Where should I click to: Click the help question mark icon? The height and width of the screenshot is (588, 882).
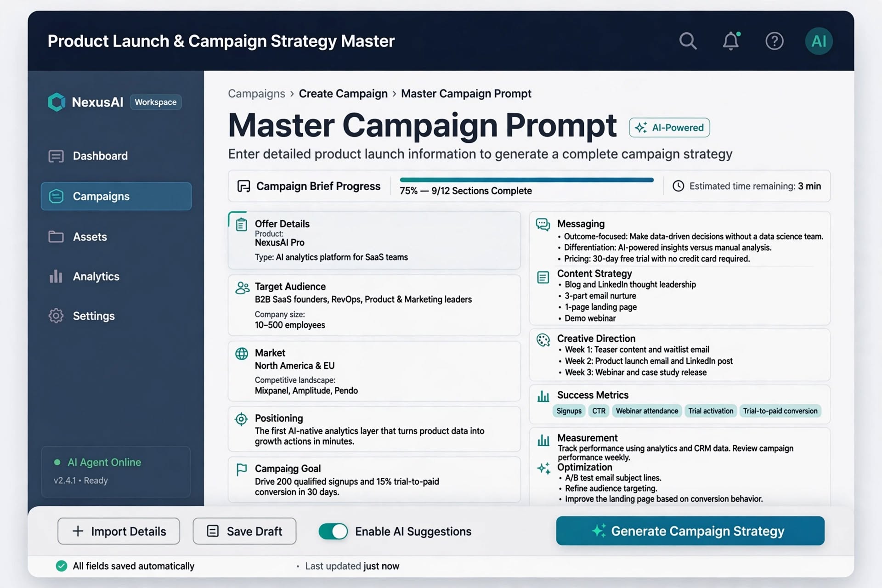pyautogui.click(x=775, y=41)
